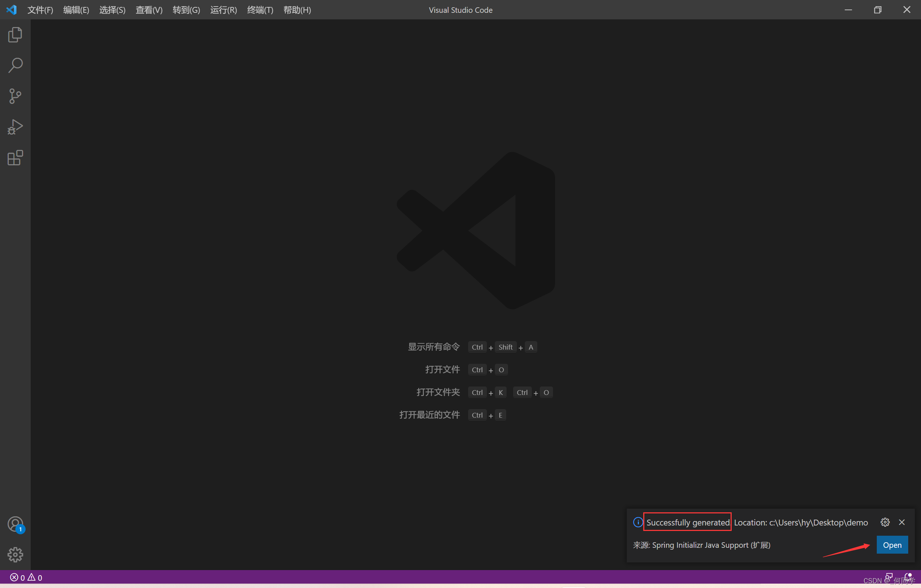The height and width of the screenshot is (588, 921).
Task: Open the Manage gear in activity bar
Action: 15,555
